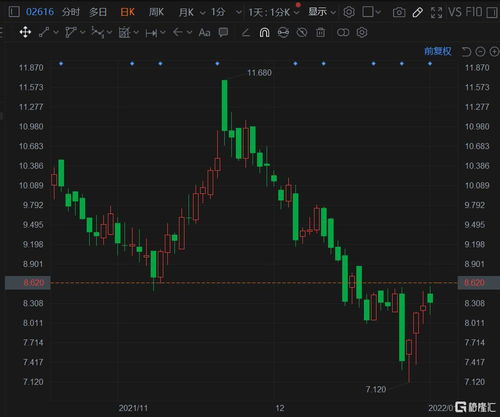Switch to 多日 multi-day tab

(x=98, y=12)
